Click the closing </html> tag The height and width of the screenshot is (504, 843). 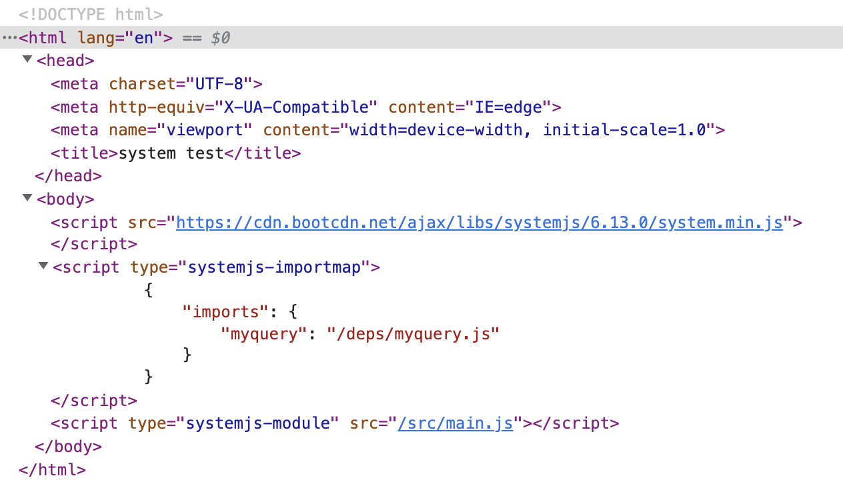pos(53,469)
